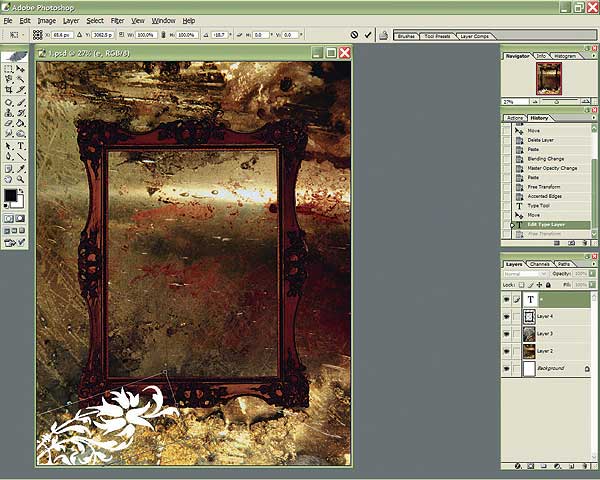Click the Move step in History
The width and height of the screenshot is (600, 480).
point(534,215)
